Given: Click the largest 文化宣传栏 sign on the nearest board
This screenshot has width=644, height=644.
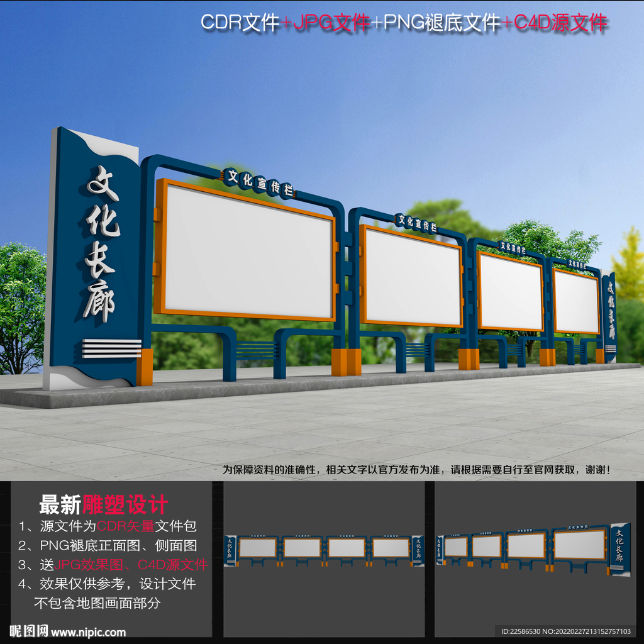Looking at the screenshot, I should coord(258,183).
